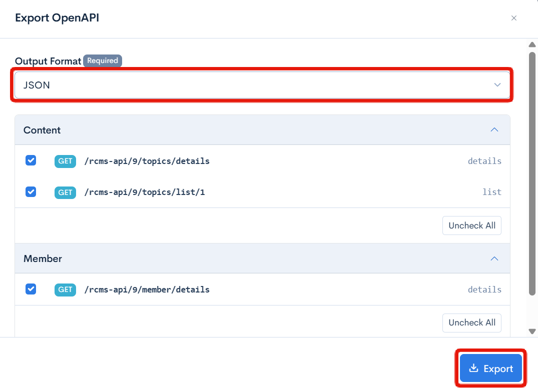The height and width of the screenshot is (392, 538).
Task: Click the list label beside the topics list endpoint
Action: [x=492, y=192]
